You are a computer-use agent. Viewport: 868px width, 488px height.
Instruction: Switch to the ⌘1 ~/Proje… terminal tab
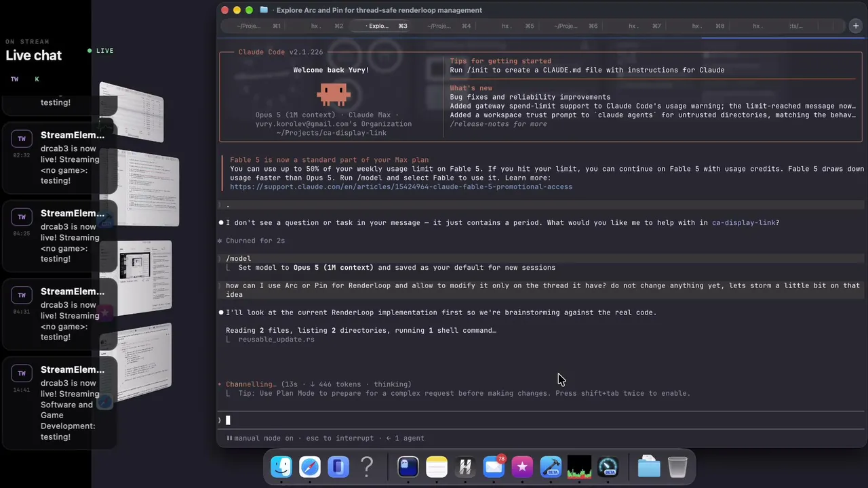(258, 26)
